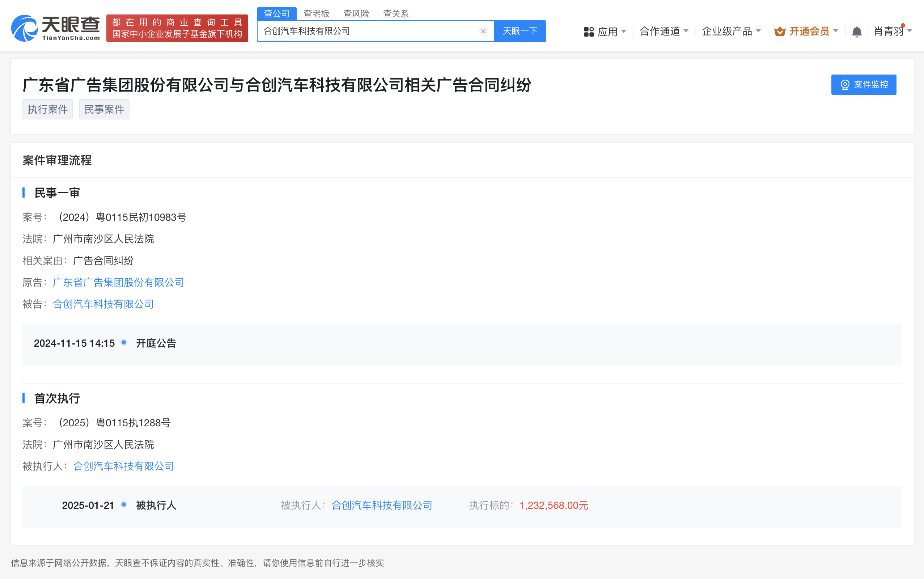Switch to the 查风险 tab
The height and width of the screenshot is (579, 924).
pyautogui.click(x=356, y=14)
